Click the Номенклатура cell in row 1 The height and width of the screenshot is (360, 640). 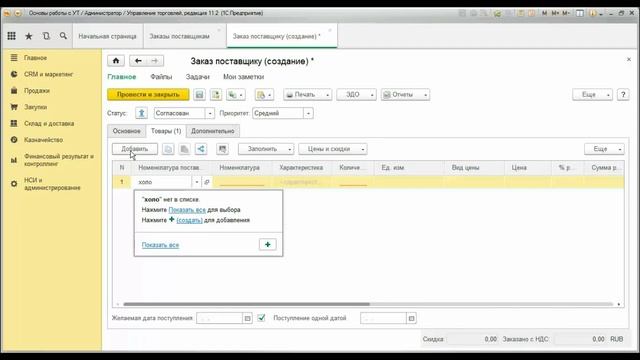(x=242, y=182)
